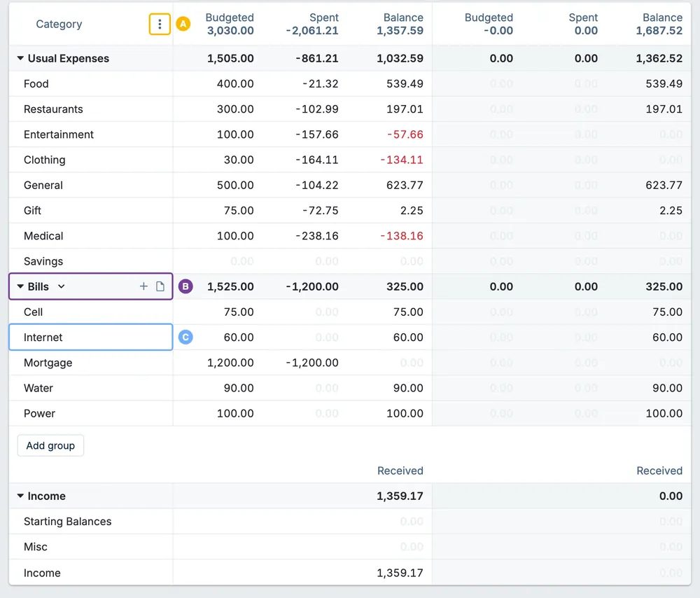The width and height of the screenshot is (700, 598).
Task: Edit Clothing budgeted amount 30.00
Action: (x=239, y=160)
